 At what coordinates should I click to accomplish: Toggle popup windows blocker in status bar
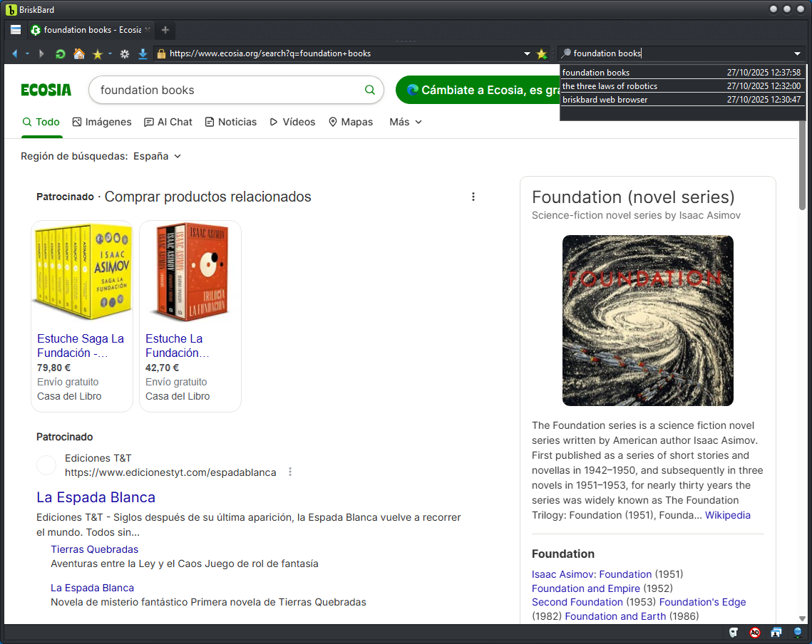tap(776, 632)
